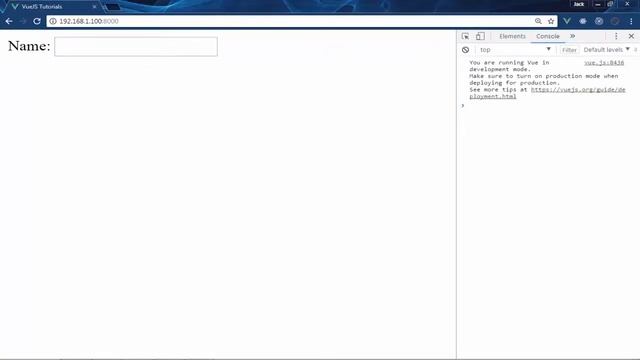Open the Chrome three-dot menu
The image size is (640, 360).
click(631, 21)
